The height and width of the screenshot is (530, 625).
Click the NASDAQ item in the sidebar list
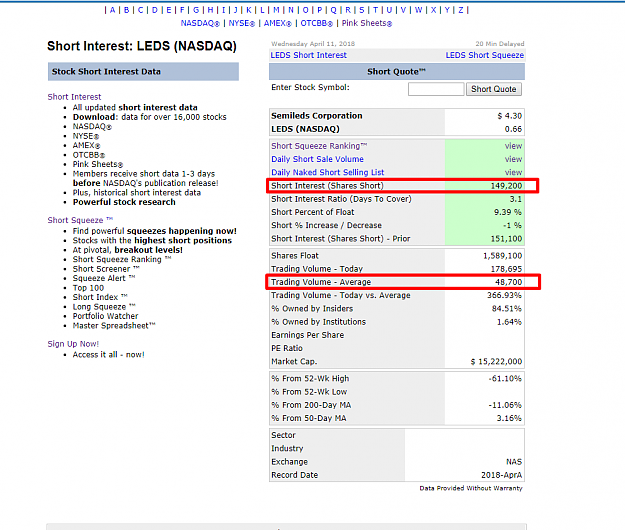(92, 126)
